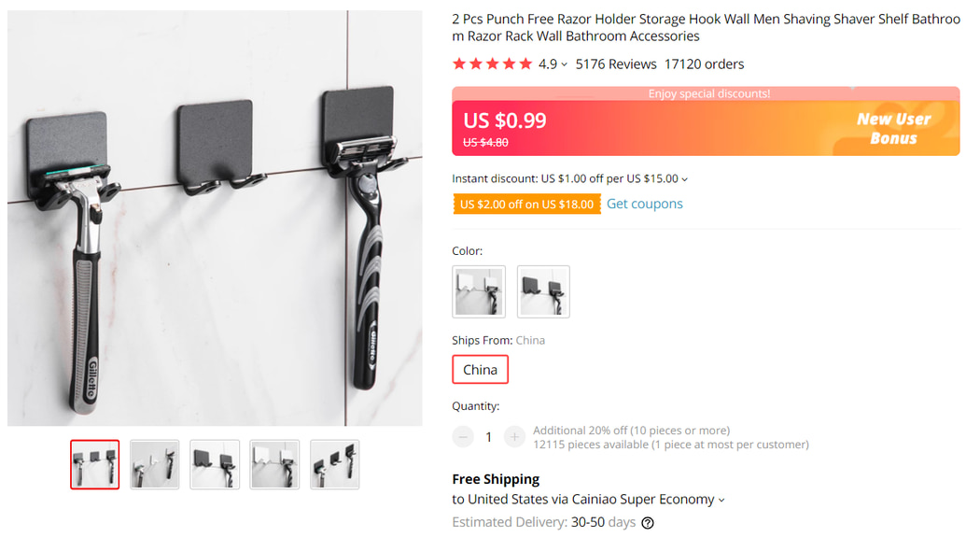The height and width of the screenshot is (537, 980).
Task: Expand the 4.9 rating breakdown chevron
Action: click(x=564, y=65)
